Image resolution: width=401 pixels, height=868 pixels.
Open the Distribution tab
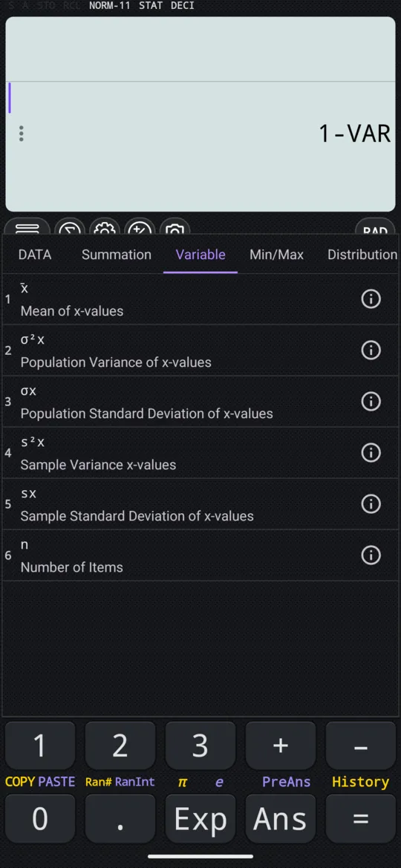point(362,255)
